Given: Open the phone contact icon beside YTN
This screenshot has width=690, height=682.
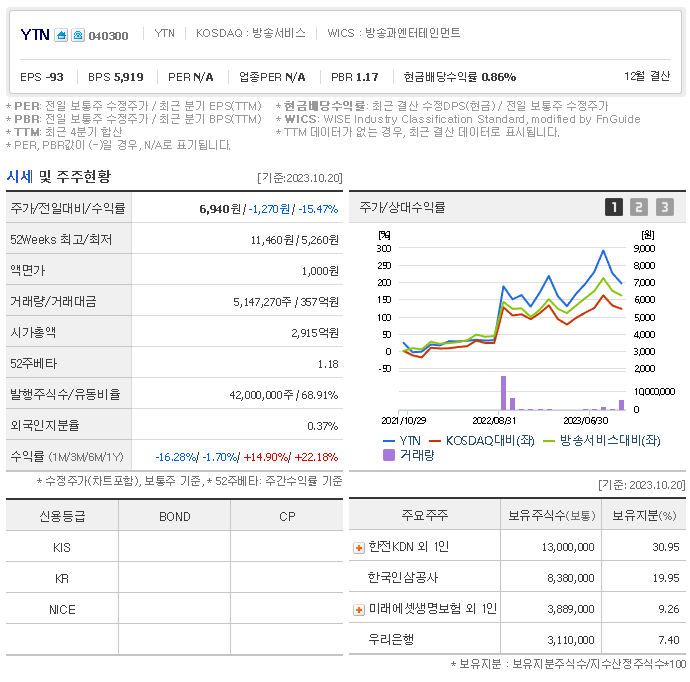Looking at the screenshot, I should click(x=78, y=35).
